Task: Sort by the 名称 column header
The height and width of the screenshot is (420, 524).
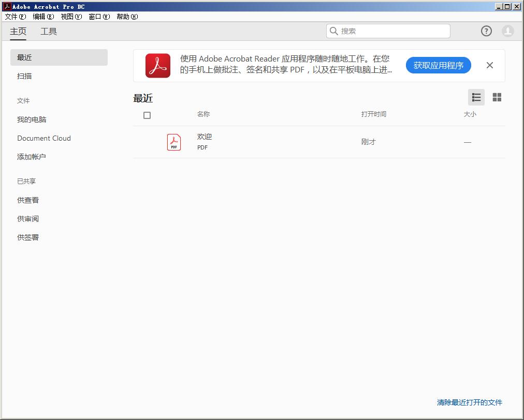Action: pos(203,114)
